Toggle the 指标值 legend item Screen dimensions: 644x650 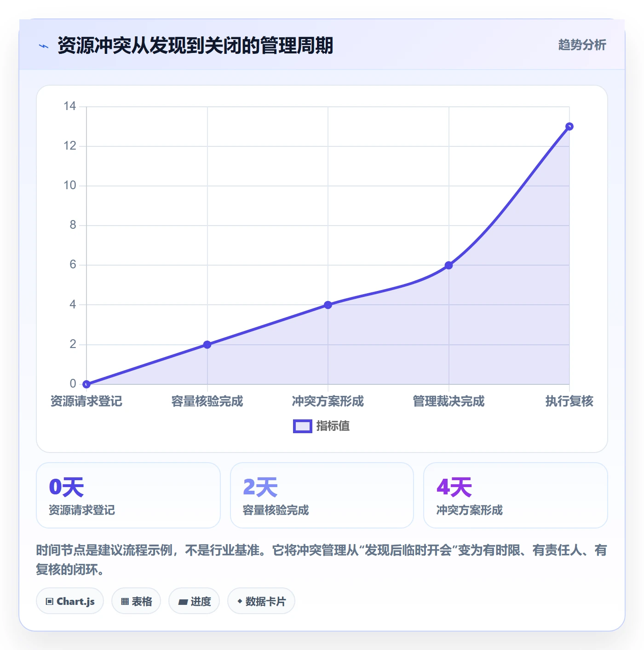pyautogui.click(x=321, y=426)
